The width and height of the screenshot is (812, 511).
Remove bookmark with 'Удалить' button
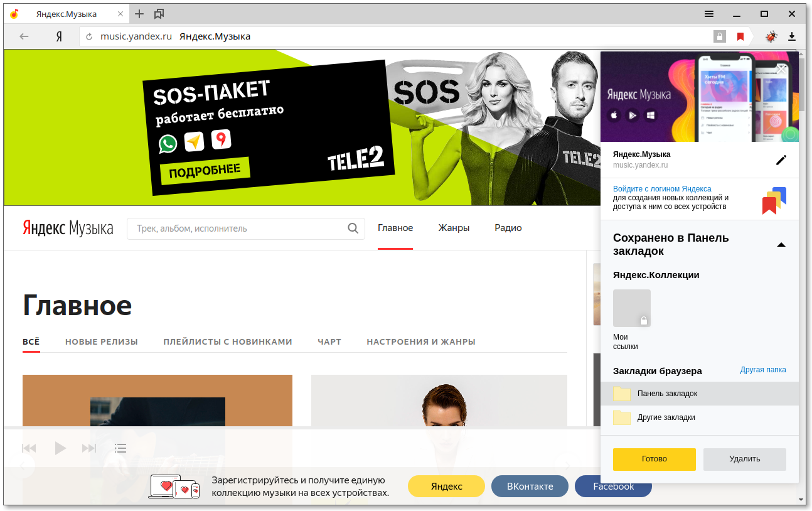(x=745, y=459)
